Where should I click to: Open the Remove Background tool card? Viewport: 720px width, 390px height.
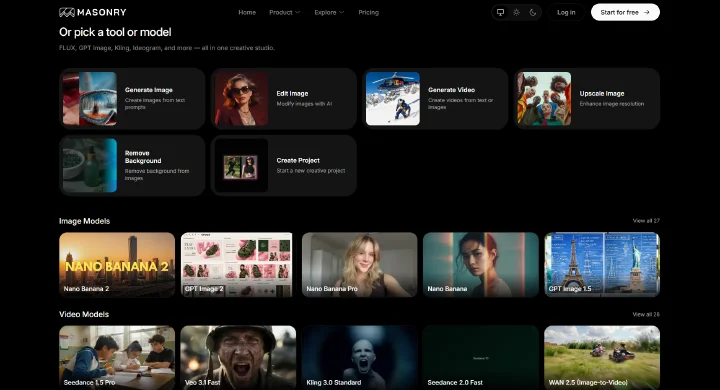tap(132, 165)
